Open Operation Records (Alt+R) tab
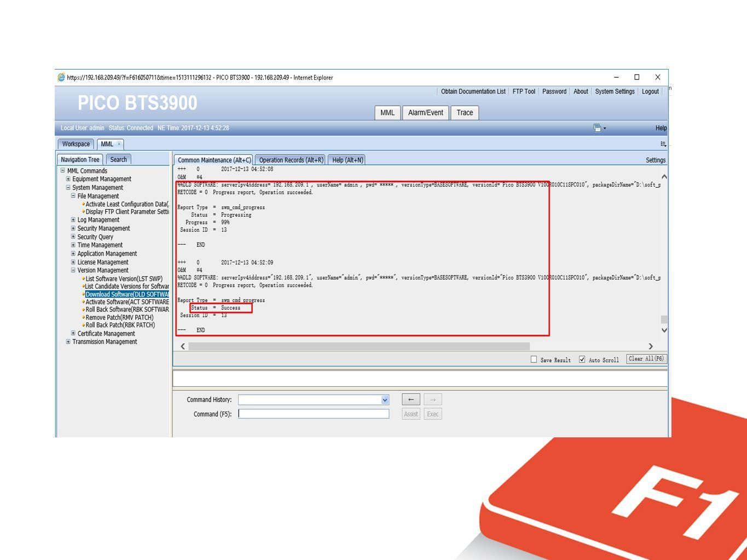The image size is (747, 560). pyautogui.click(x=291, y=160)
